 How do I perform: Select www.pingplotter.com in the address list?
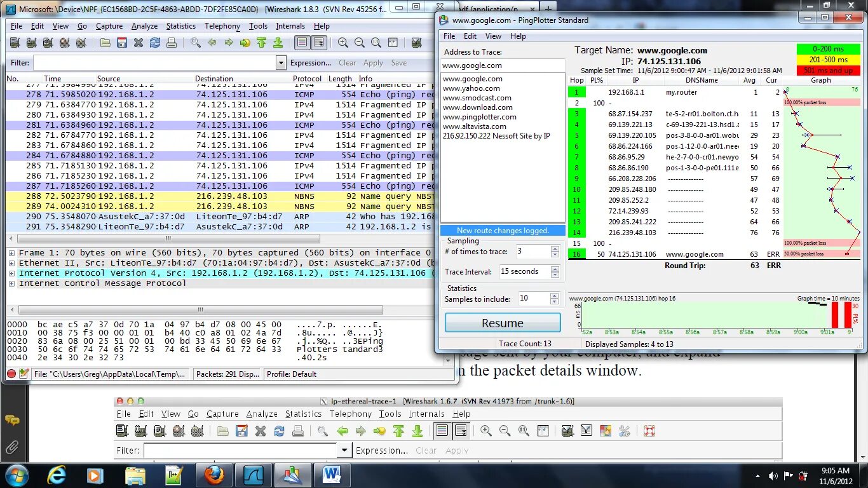[480, 117]
